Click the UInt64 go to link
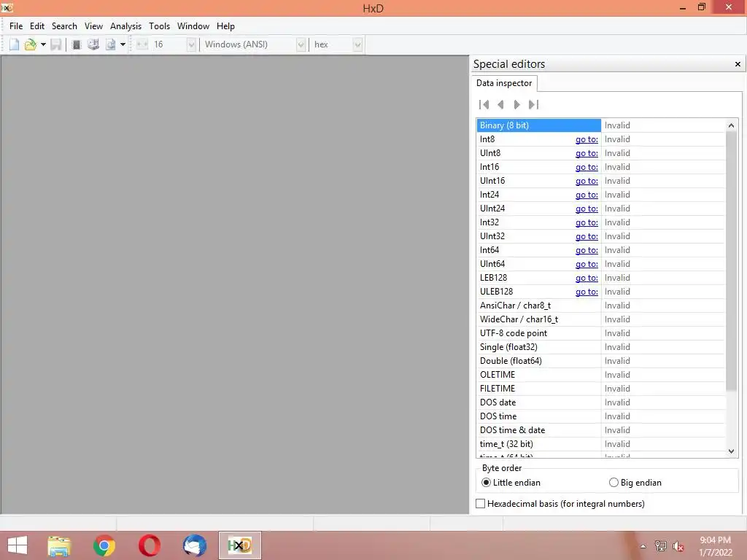Image resolution: width=747 pixels, height=560 pixels. click(x=587, y=263)
